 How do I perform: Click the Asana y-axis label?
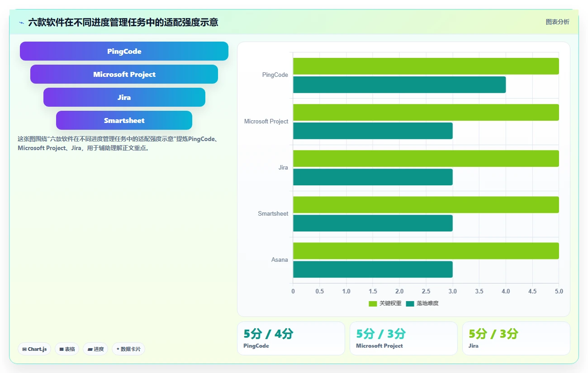tap(280, 260)
